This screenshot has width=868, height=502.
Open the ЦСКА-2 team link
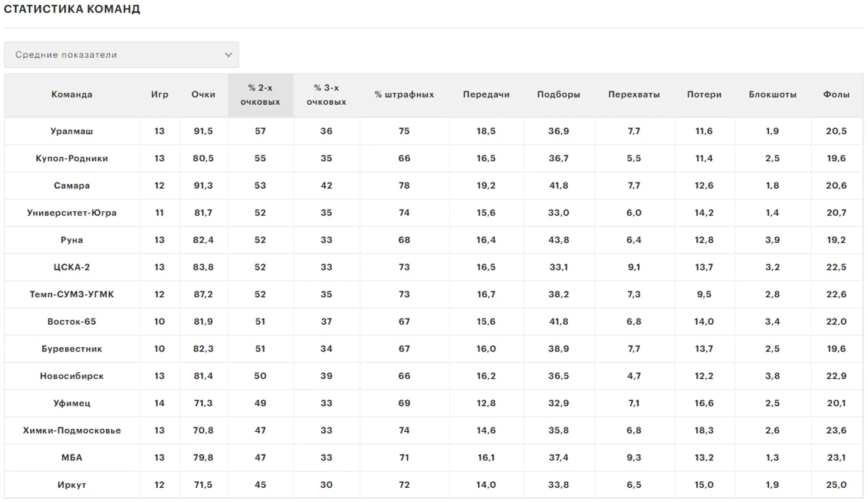72,268
